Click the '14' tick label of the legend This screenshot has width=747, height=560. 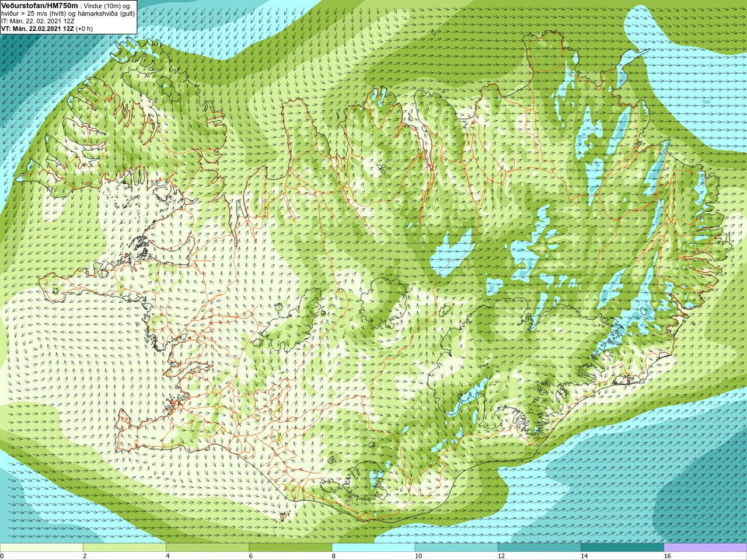tap(584, 556)
